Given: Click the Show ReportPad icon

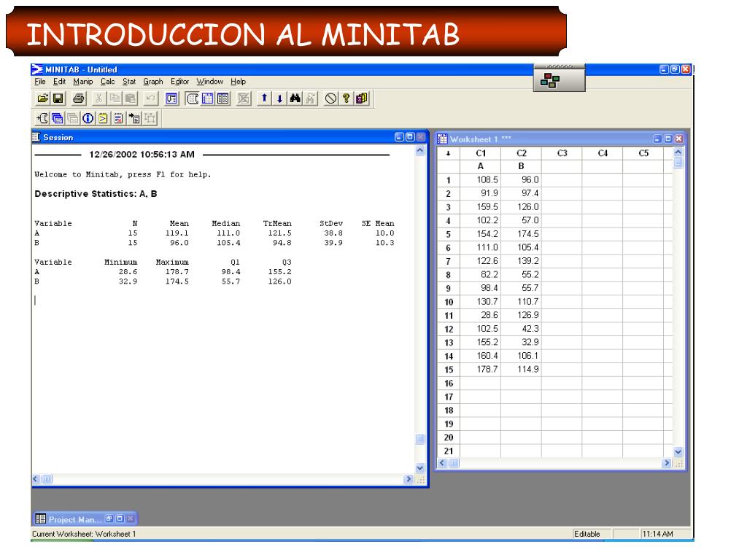Looking at the screenshot, I should coord(119,118).
